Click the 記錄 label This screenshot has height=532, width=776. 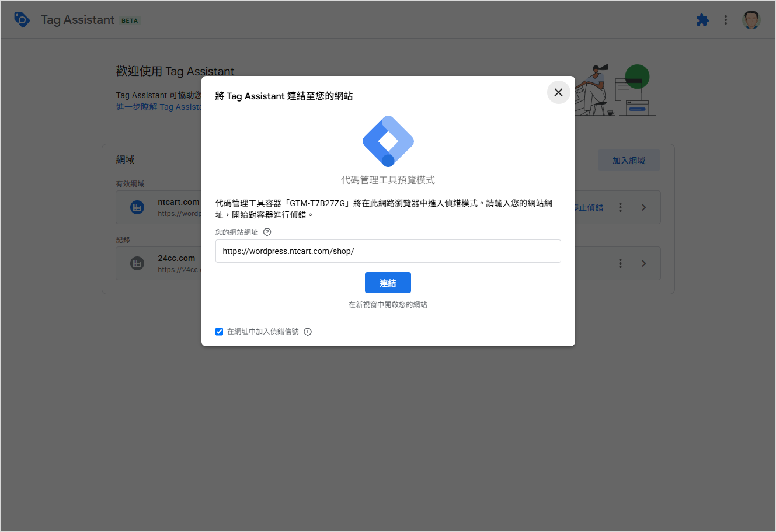(x=123, y=239)
